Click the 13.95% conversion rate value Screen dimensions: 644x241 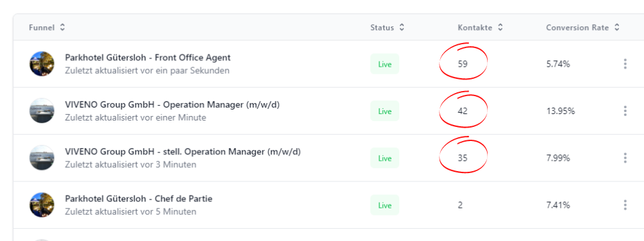(560, 111)
